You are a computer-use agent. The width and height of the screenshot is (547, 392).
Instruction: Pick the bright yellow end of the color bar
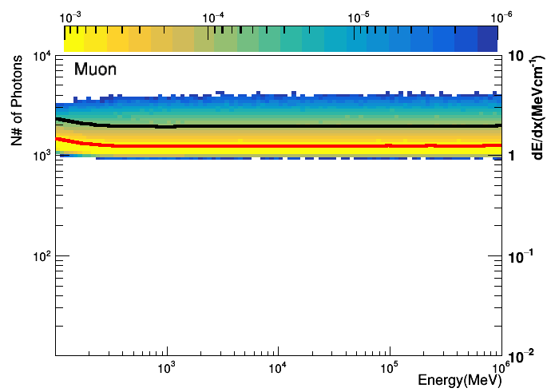[74, 39]
